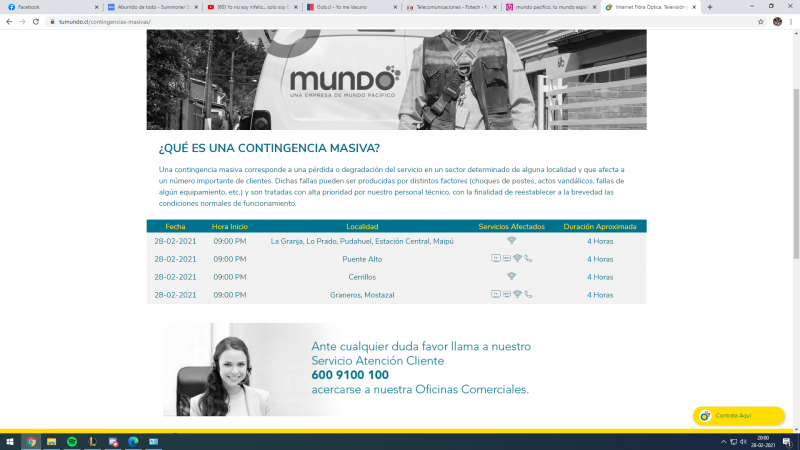Click the TV icon in the Graneros, Mostazal row
800x450 pixels.
click(x=495, y=294)
